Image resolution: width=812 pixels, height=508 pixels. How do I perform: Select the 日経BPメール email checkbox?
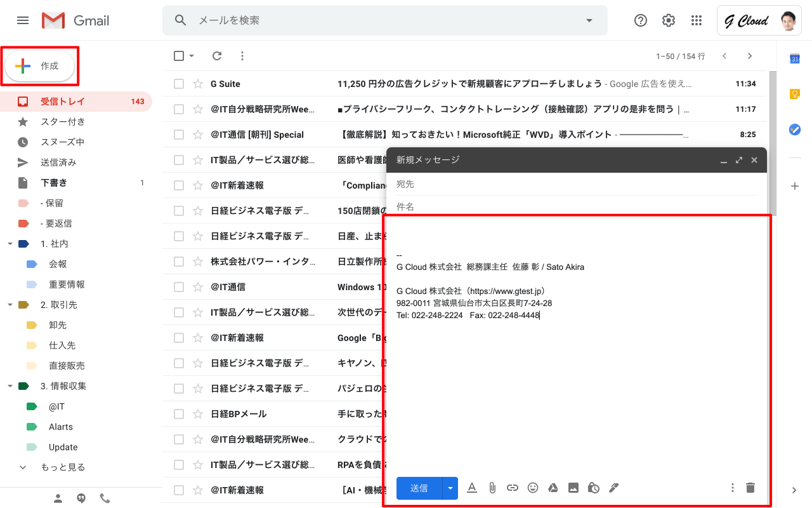(x=179, y=414)
